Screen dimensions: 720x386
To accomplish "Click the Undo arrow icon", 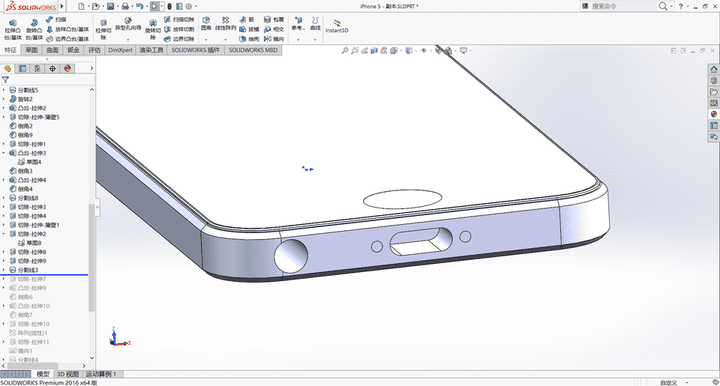I will 139,6.
